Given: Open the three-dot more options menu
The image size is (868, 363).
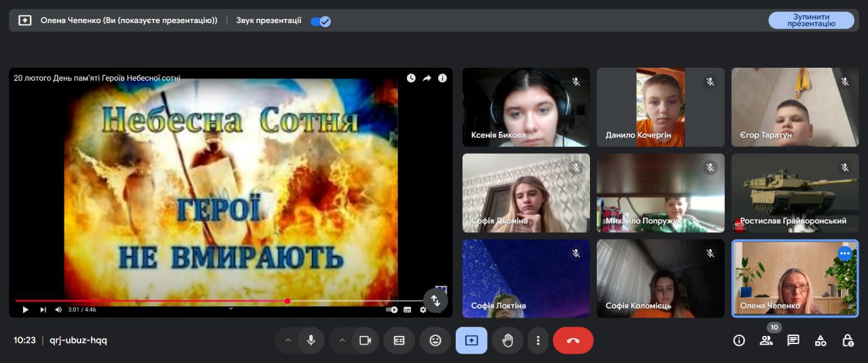Looking at the screenshot, I should tap(538, 341).
